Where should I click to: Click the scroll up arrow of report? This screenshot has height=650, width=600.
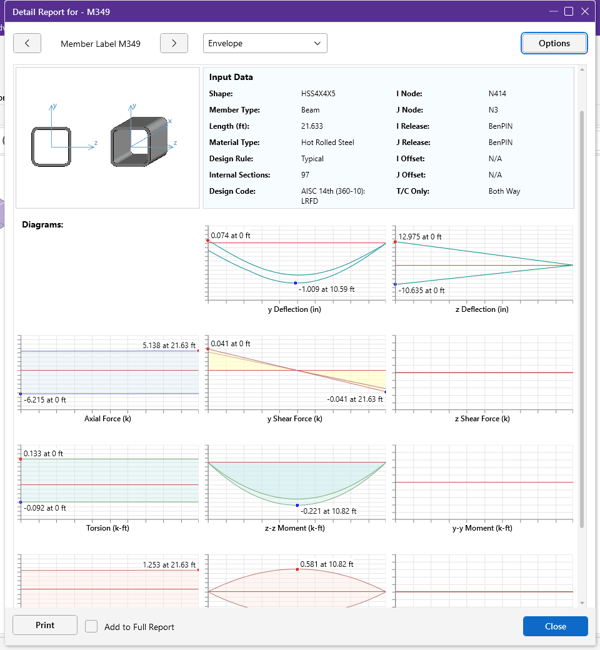(582, 70)
